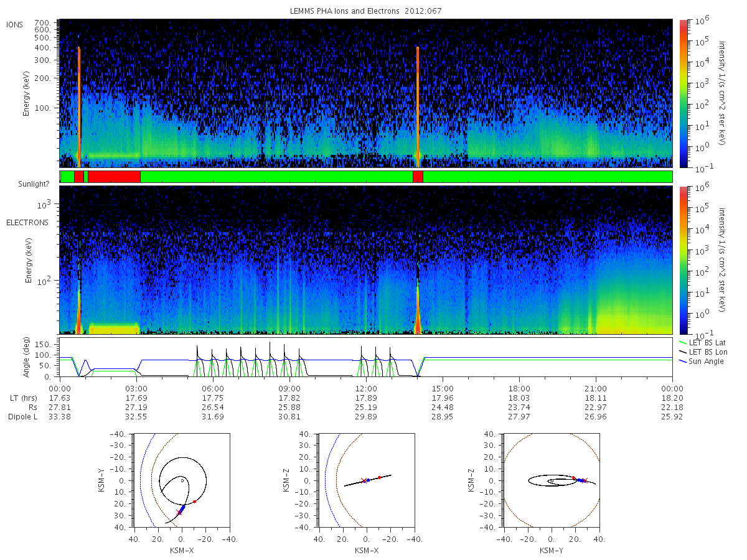Click the electrons intensity color bar
The width and height of the screenshot is (747, 560).
pos(683,259)
